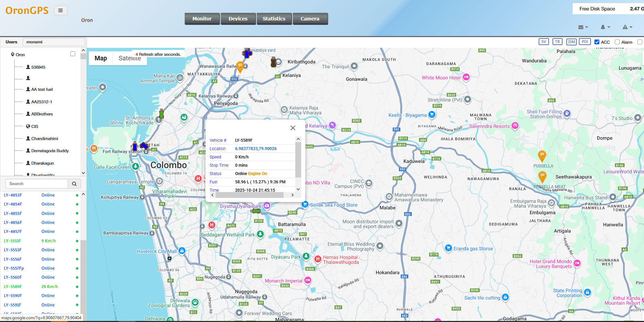Click the vehicle search input field
644x322 pixels.
tap(36, 183)
